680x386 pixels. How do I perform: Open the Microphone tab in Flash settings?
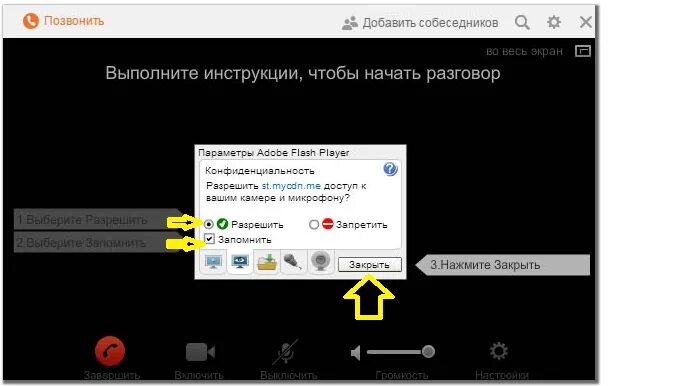pos(293,262)
